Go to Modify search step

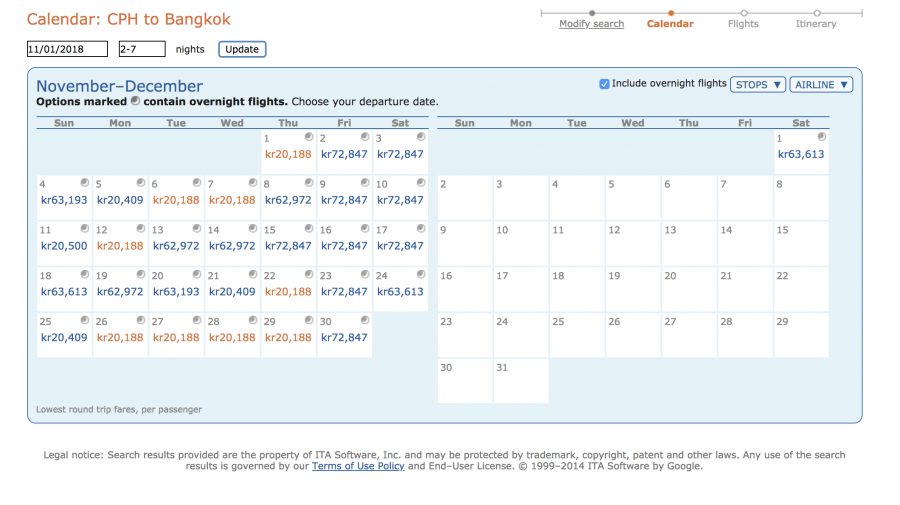click(x=591, y=24)
